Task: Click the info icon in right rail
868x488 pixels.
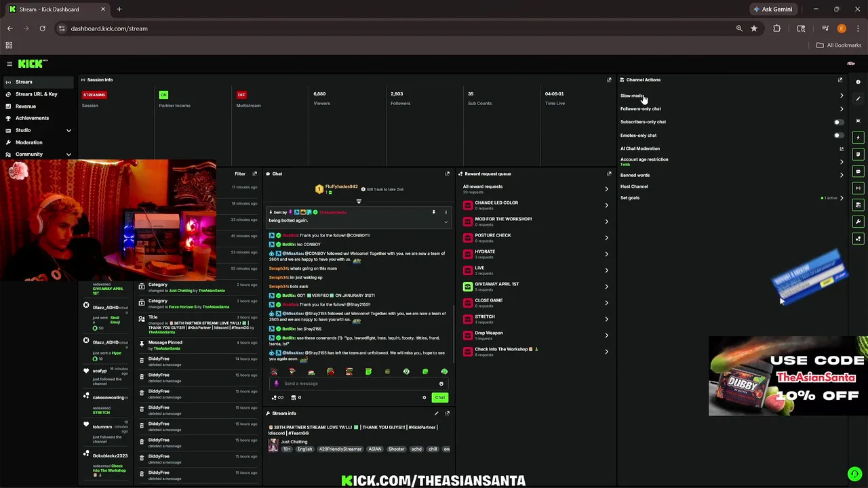Action: [858, 82]
